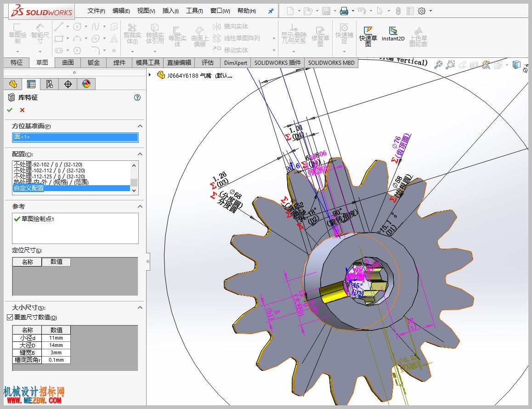Click the 面<1> selection field

pyautogui.click(x=75, y=137)
